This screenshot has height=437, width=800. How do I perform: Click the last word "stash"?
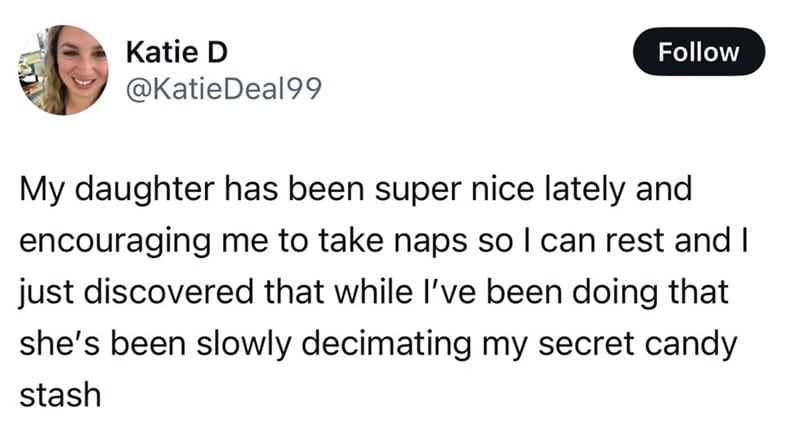click(60, 395)
